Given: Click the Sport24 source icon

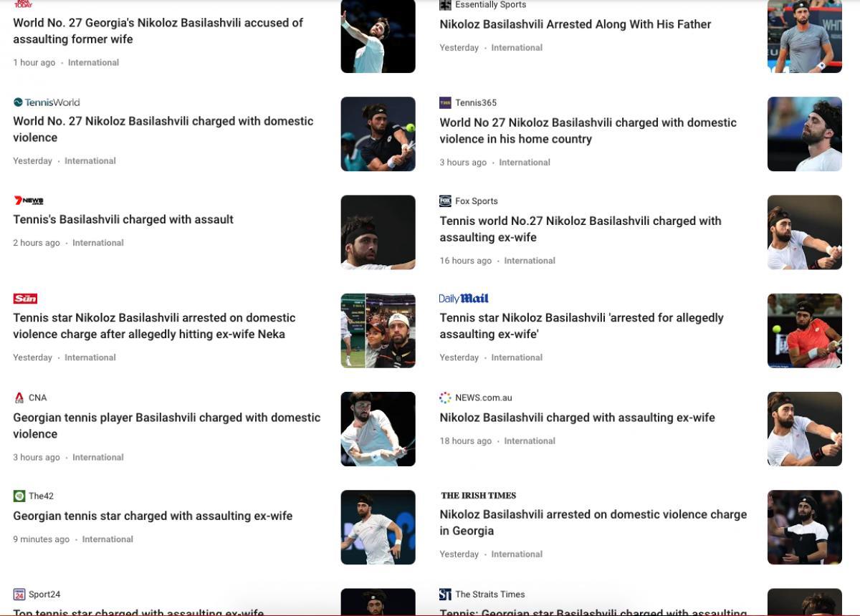Looking at the screenshot, I should pyautogui.click(x=19, y=595).
